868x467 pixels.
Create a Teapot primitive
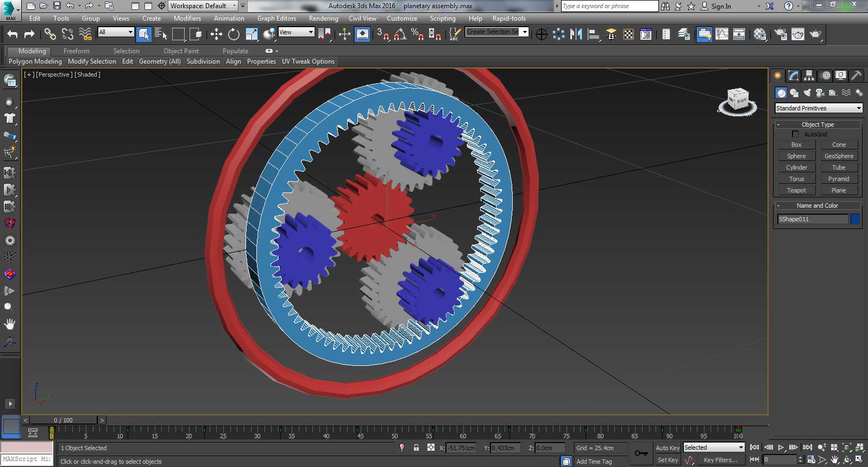[796, 190]
